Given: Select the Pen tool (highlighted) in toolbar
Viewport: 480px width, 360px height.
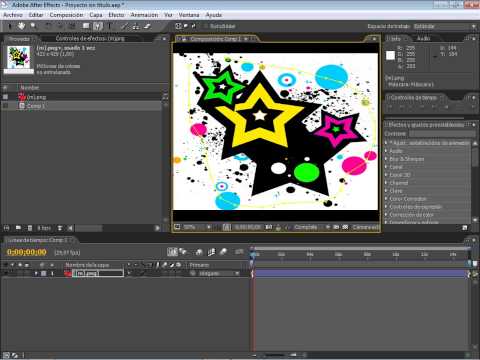Looking at the screenshot, I should (x=97, y=26).
